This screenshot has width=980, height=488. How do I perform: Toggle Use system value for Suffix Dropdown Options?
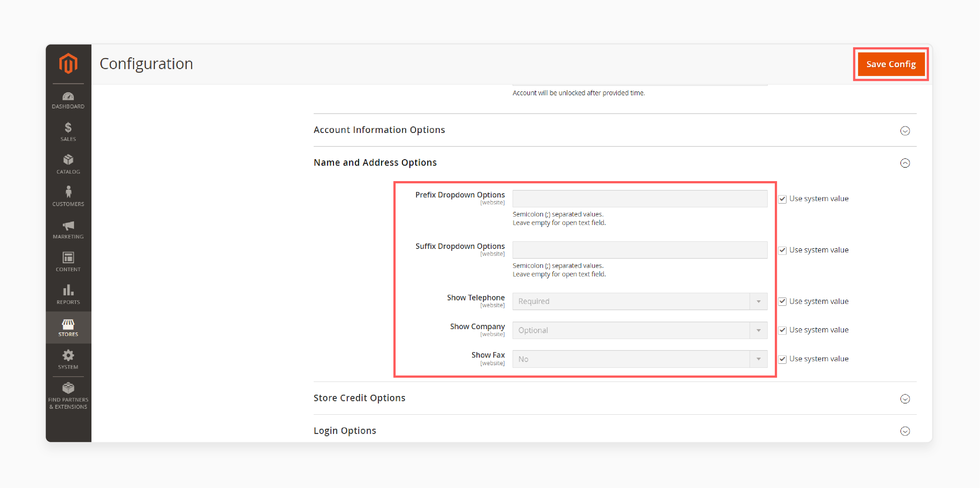[x=782, y=250]
